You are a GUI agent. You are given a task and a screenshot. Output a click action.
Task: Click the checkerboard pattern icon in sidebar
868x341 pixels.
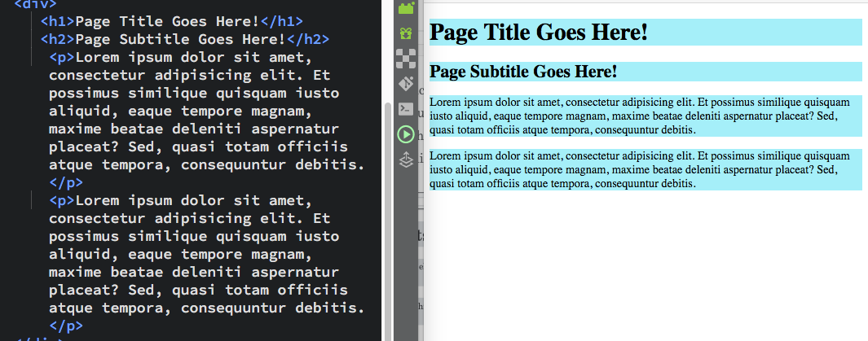(407, 59)
